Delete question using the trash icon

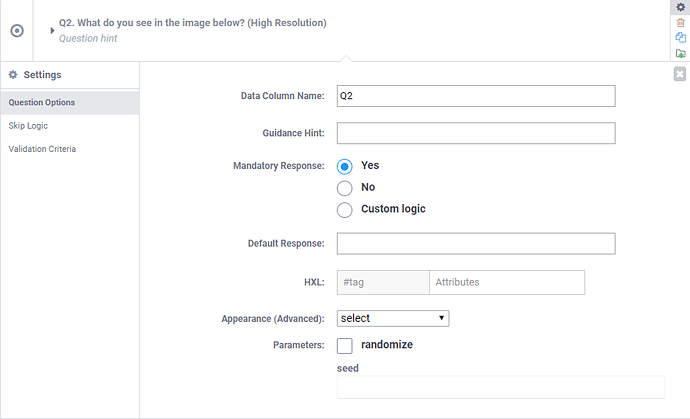[681, 22]
